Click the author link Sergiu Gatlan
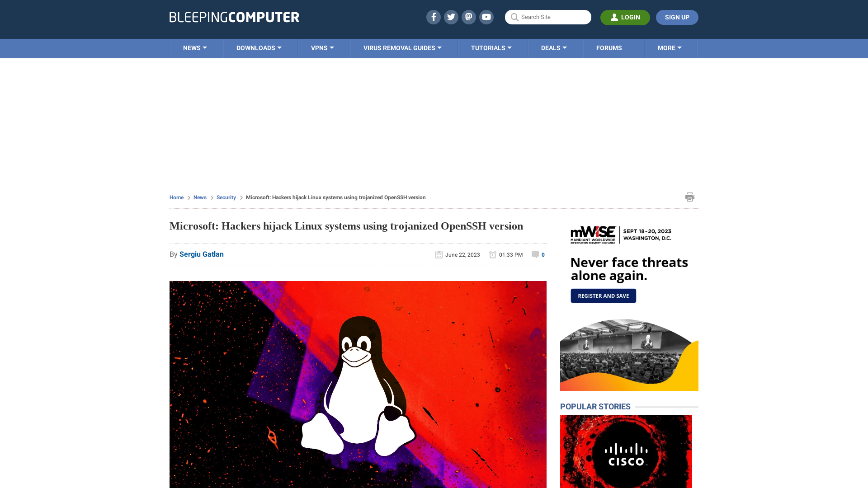 click(202, 254)
